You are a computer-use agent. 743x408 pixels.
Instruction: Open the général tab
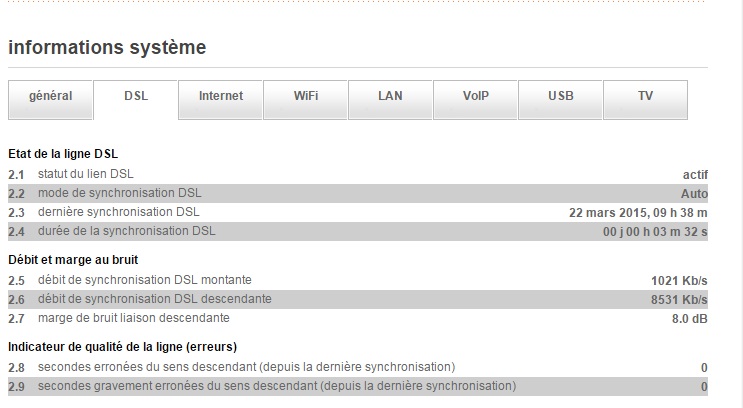pos(50,97)
